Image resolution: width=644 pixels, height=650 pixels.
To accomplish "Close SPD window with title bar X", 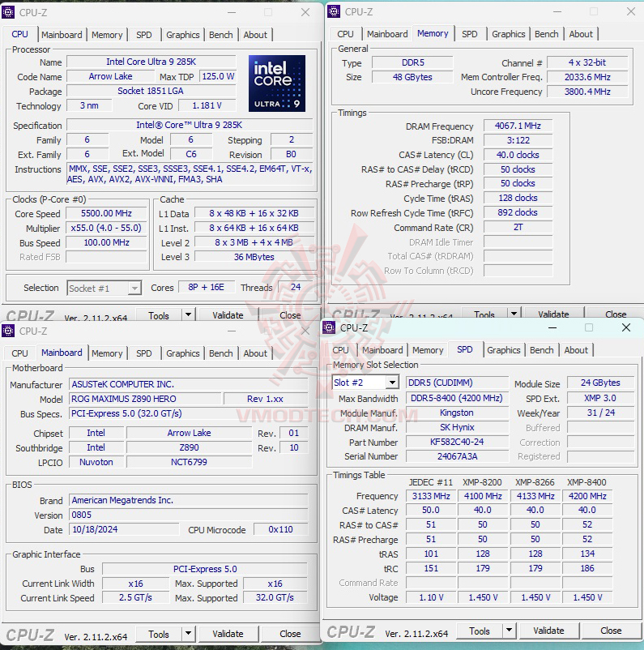I will pos(626,327).
